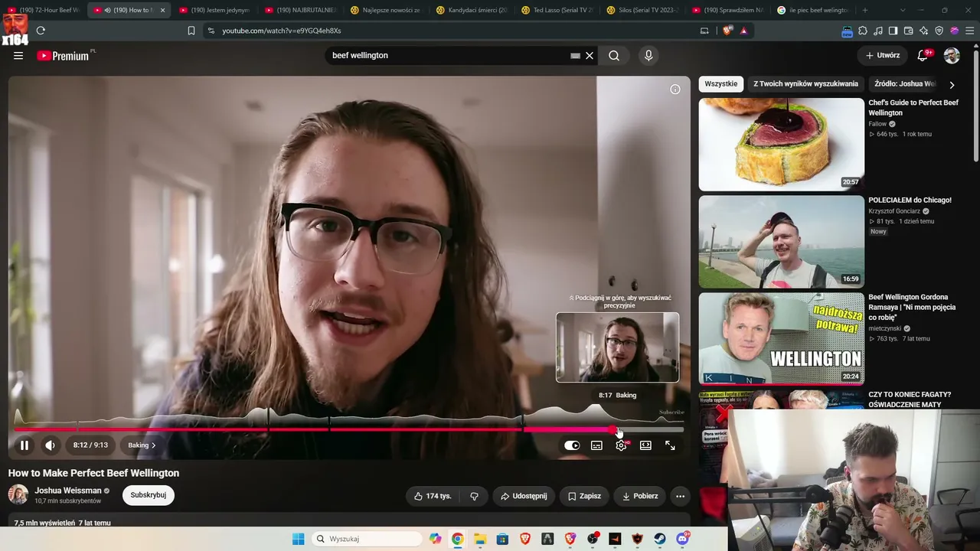Viewport: 980px width, 551px height.
Task: Open Steam from the taskbar
Action: [x=660, y=539]
